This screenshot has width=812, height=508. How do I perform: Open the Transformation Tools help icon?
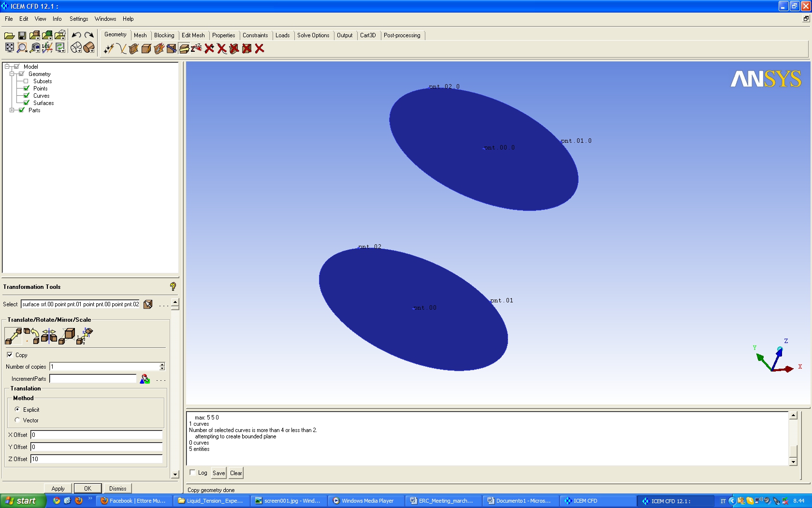point(173,286)
